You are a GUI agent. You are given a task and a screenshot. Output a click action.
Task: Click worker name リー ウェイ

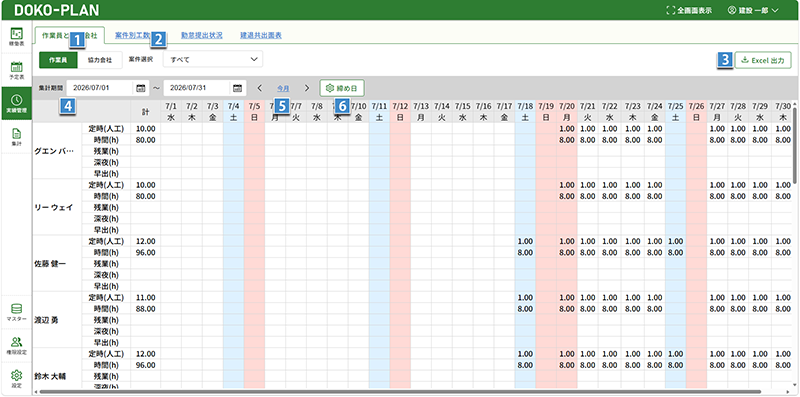point(54,207)
